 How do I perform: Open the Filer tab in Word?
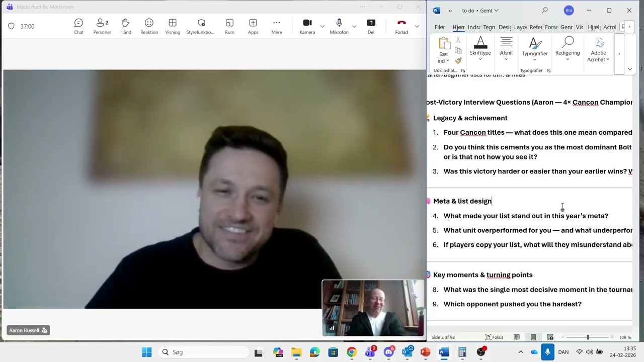[x=440, y=27]
